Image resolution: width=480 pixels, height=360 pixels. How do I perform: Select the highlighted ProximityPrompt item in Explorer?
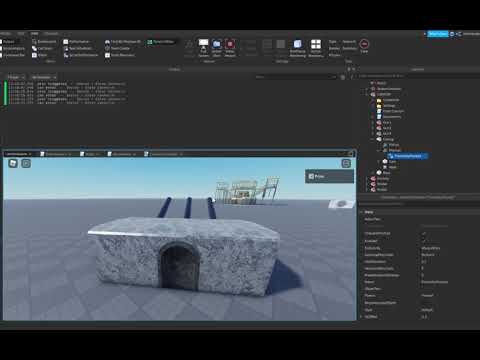coord(407,156)
